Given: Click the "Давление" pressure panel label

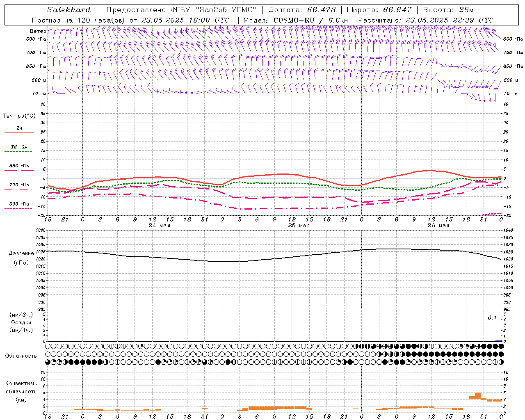Looking at the screenshot, I should [x=21, y=253].
